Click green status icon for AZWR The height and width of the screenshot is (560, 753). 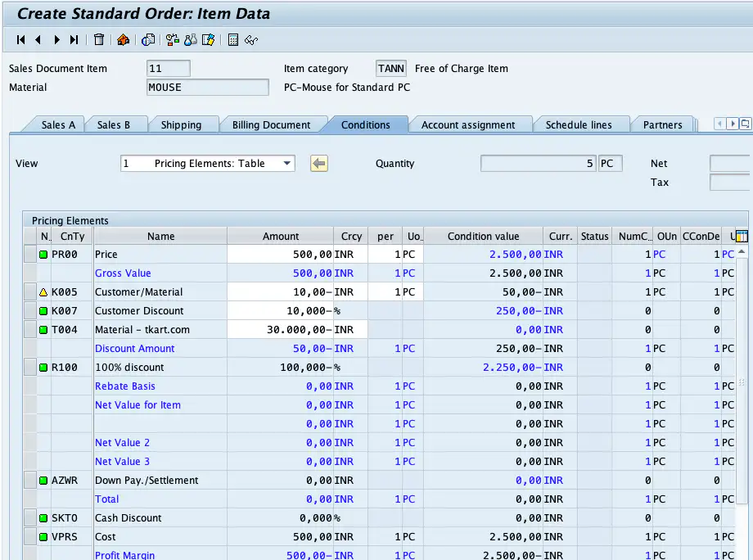[x=43, y=481]
